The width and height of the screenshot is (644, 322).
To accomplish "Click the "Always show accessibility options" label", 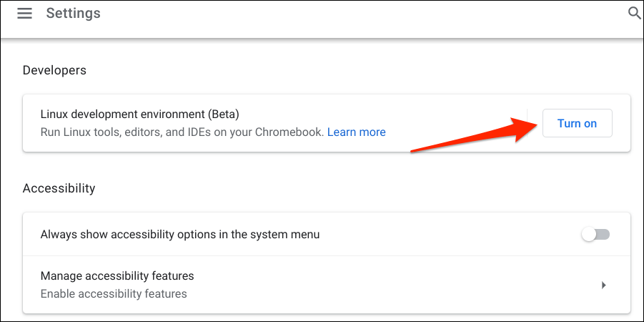I will click(179, 234).
